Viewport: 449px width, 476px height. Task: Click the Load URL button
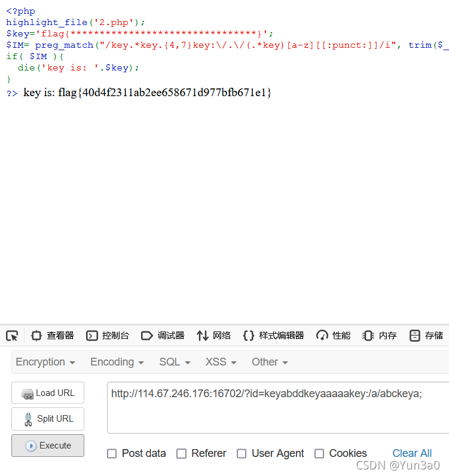48,393
